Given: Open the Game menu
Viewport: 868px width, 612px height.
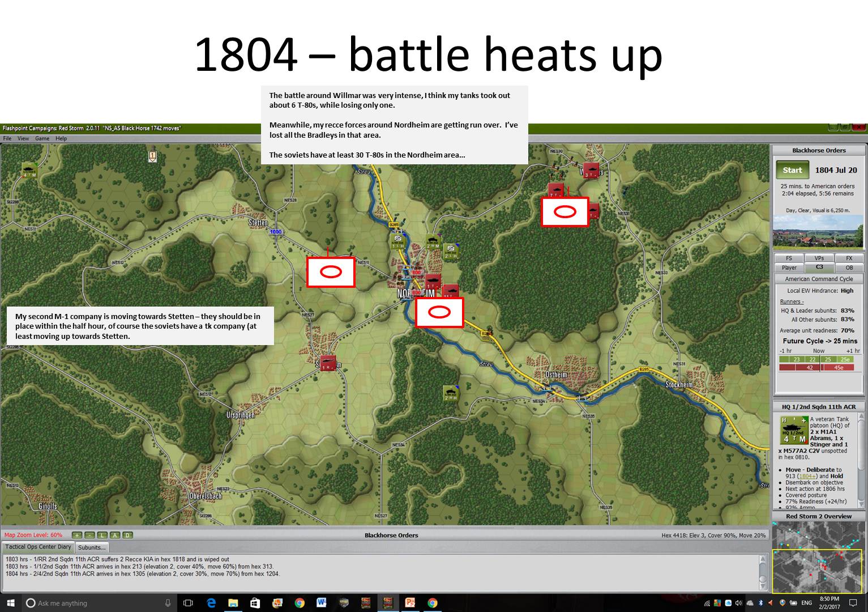Looking at the screenshot, I should [x=42, y=138].
